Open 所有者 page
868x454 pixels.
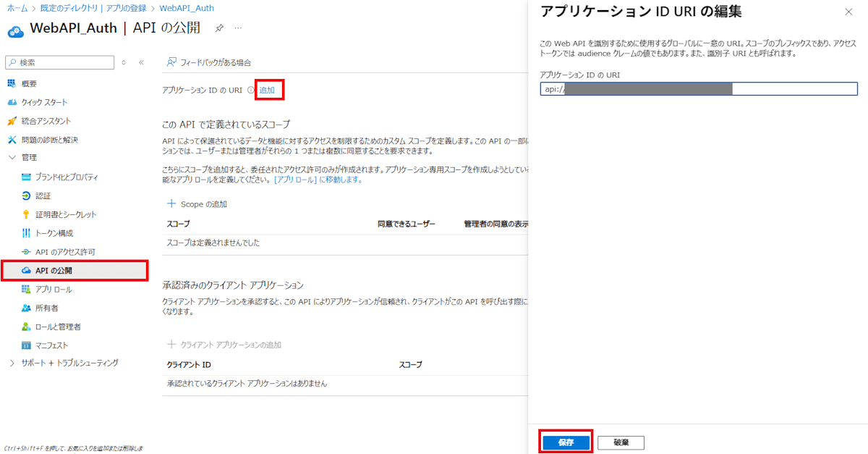point(47,308)
